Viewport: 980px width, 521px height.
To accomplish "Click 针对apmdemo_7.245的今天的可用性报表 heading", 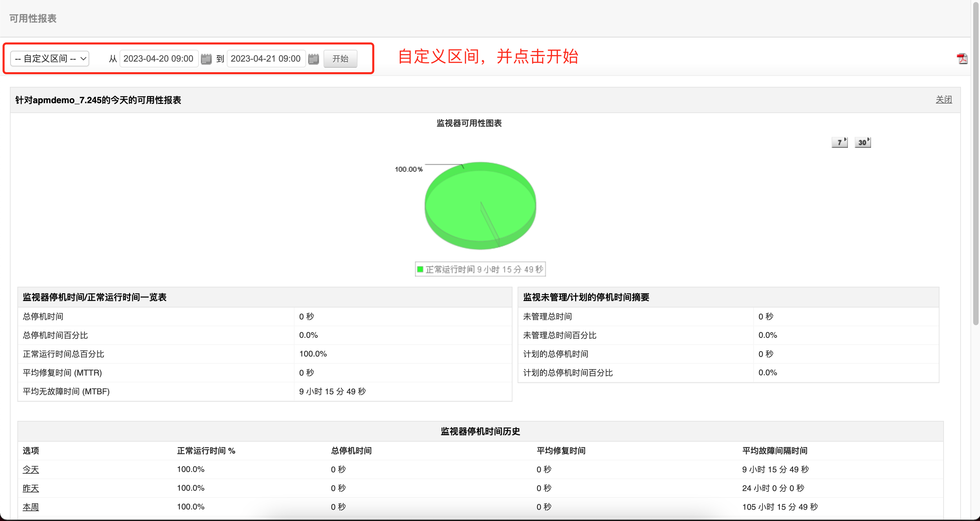I will pyautogui.click(x=98, y=100).
